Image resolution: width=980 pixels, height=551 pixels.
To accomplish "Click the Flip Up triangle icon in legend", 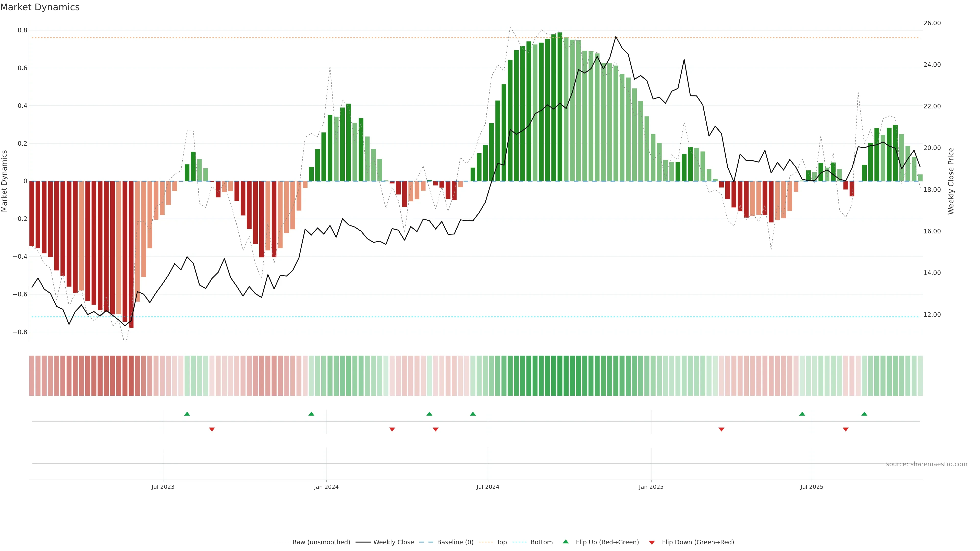I will (x=566, y=542).
